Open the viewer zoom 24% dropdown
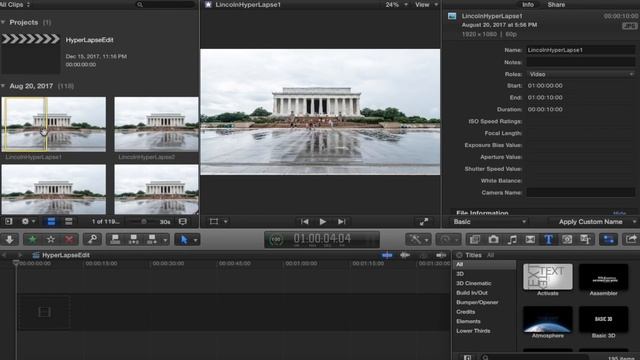This screenshot has height=360, width=640. pos(396,4)
